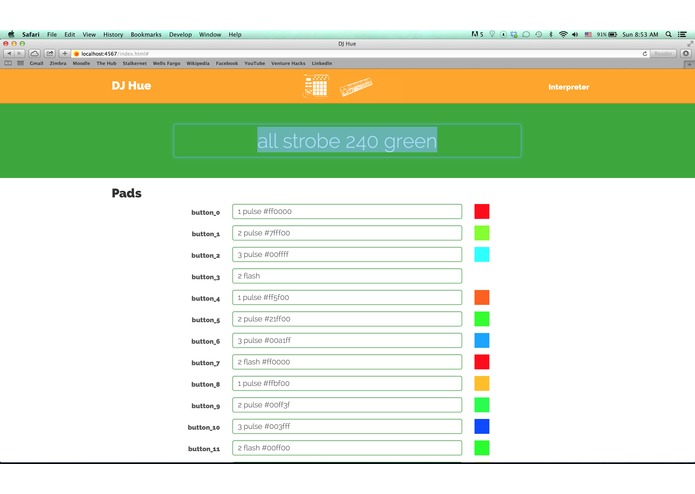Edit the button_10 command field
The height and width of the screenshot is (494, 695).
tap(347, 426)
